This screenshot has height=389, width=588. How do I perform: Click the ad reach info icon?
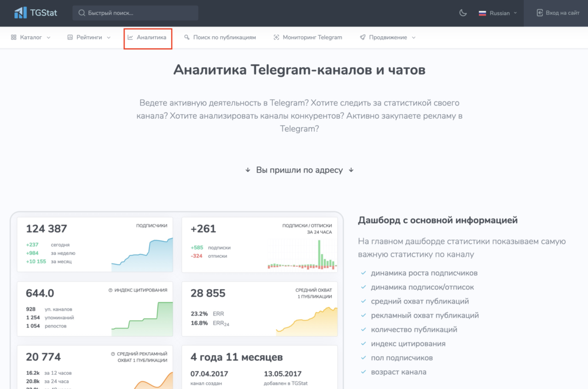pos(113,354)
